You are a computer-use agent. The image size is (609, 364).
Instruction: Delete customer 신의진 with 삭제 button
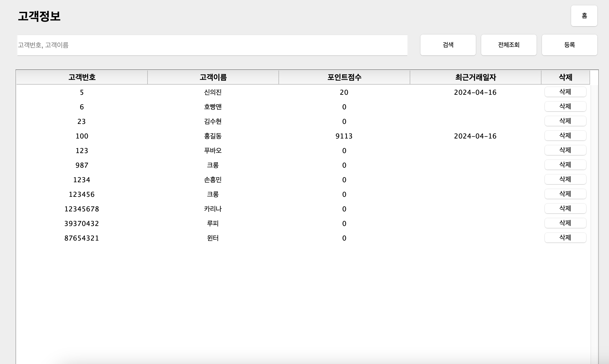pyautogui.click(x=565, y=92)
